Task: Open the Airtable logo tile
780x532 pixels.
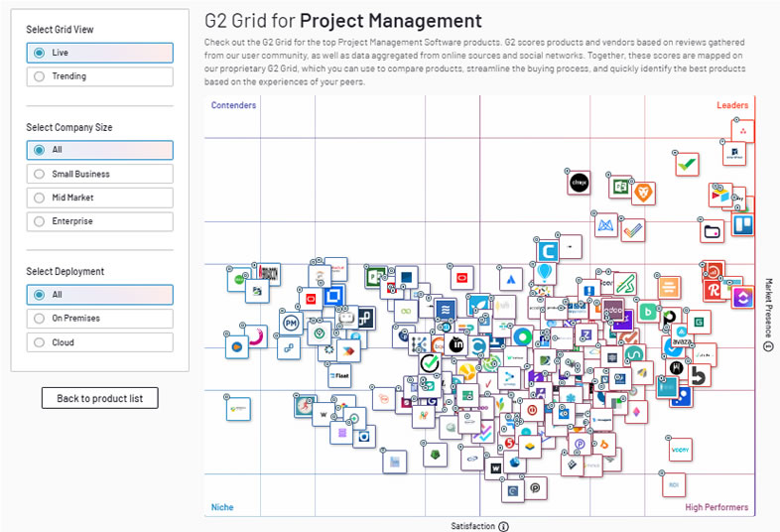Action: (x=720, y=195)
